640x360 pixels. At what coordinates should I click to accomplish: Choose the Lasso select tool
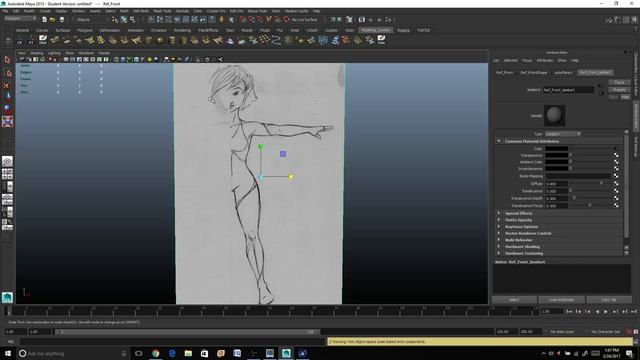(x=7, y=73)
